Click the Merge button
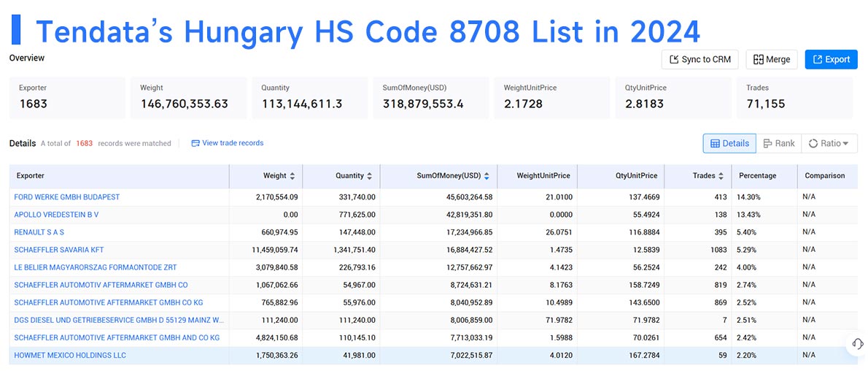 [772, 59]
